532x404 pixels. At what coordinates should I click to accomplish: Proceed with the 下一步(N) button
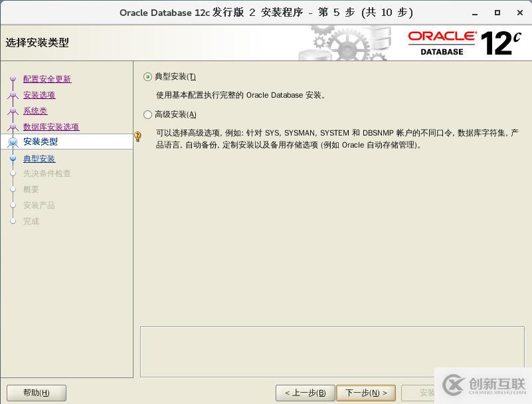(366, 393)
